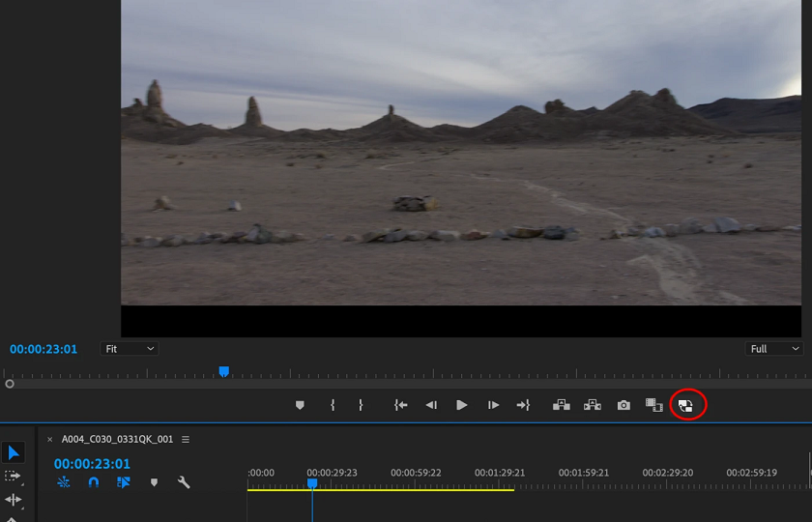
Task: Open the Full playback resolution dropdown
Action: point(775,349)
